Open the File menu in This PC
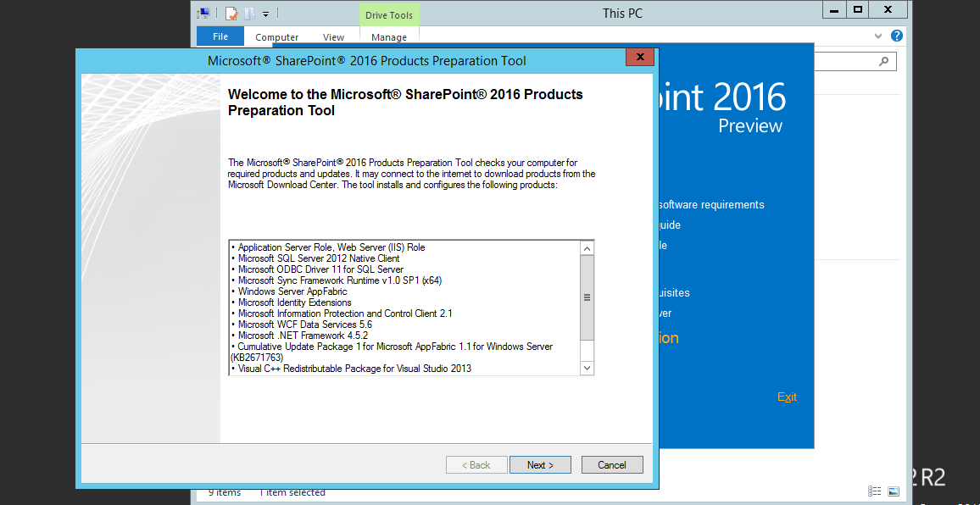 point(220,37)
